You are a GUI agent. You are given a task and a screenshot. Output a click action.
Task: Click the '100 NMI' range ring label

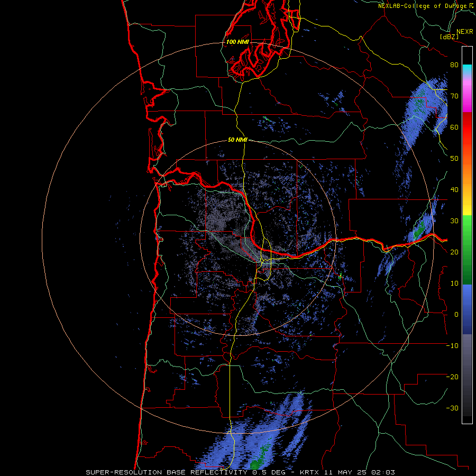tap(237, 42)
